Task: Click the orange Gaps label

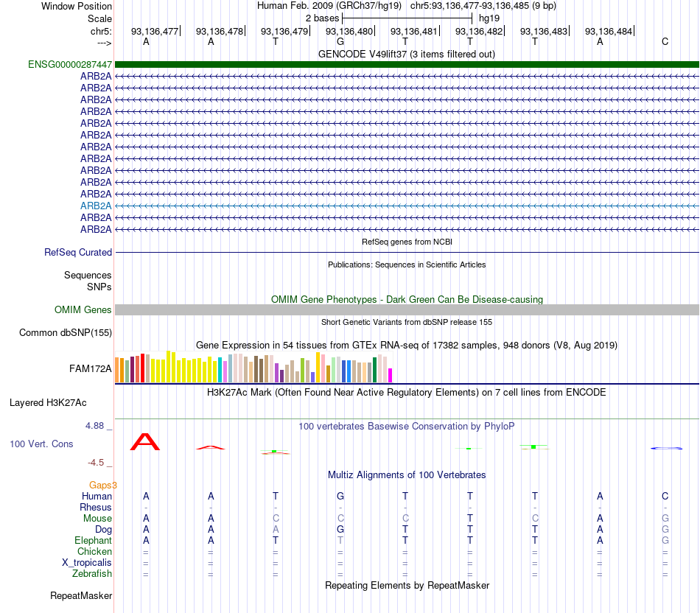Action: 102,485
